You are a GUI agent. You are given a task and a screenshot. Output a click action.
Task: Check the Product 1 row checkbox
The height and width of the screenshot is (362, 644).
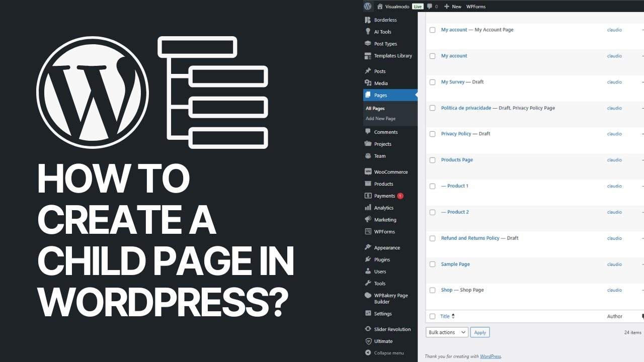pyautogui.click(x=432, y=187)
